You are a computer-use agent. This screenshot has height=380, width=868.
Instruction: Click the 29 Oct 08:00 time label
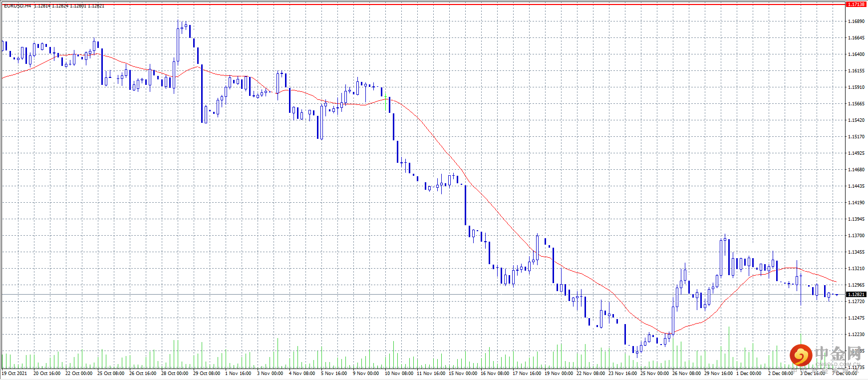207,374
